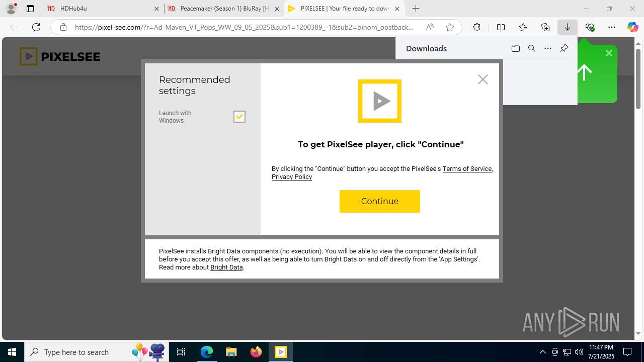
Task: Close the HDHub4u tab
Action: click(x=156, y=9)
